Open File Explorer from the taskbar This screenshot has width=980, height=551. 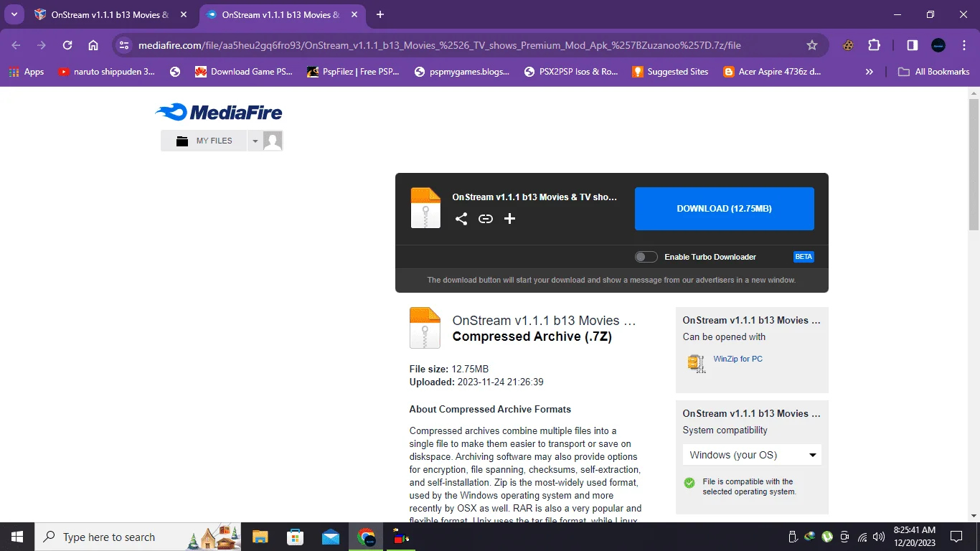pyautogui.click(x=260, y=537)
